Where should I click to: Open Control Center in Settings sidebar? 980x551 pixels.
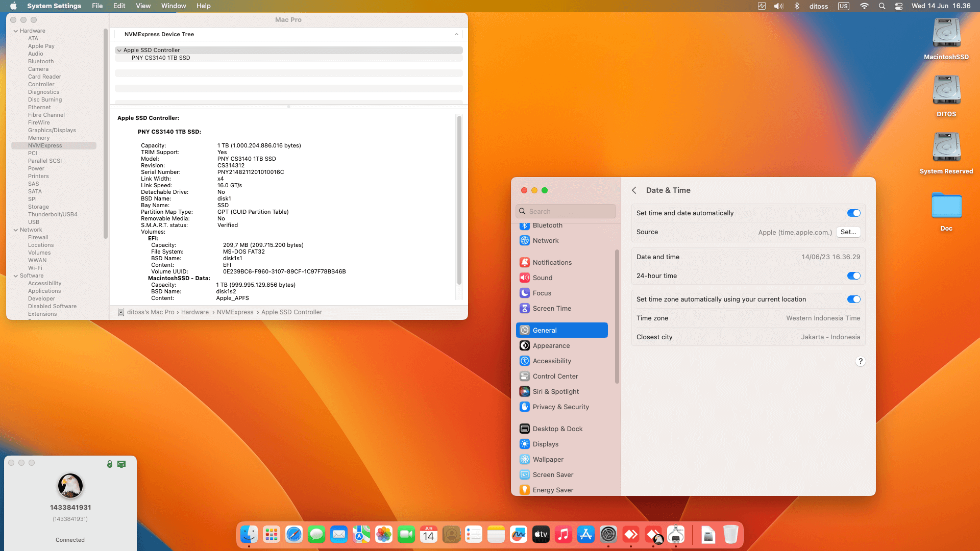point(562,377)
